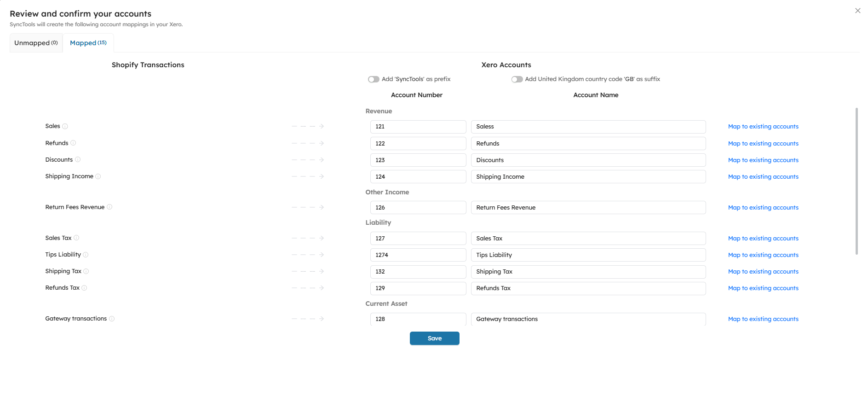Click the info icon beside Discounts
The image size is (868, 397).
pyautogui.click(x=78, y=159)
